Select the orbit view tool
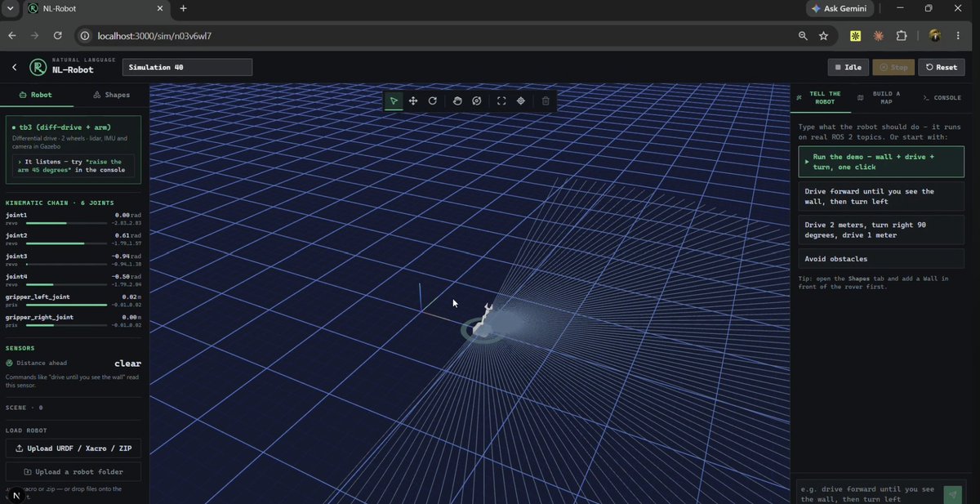 click(x=477, y=101)
